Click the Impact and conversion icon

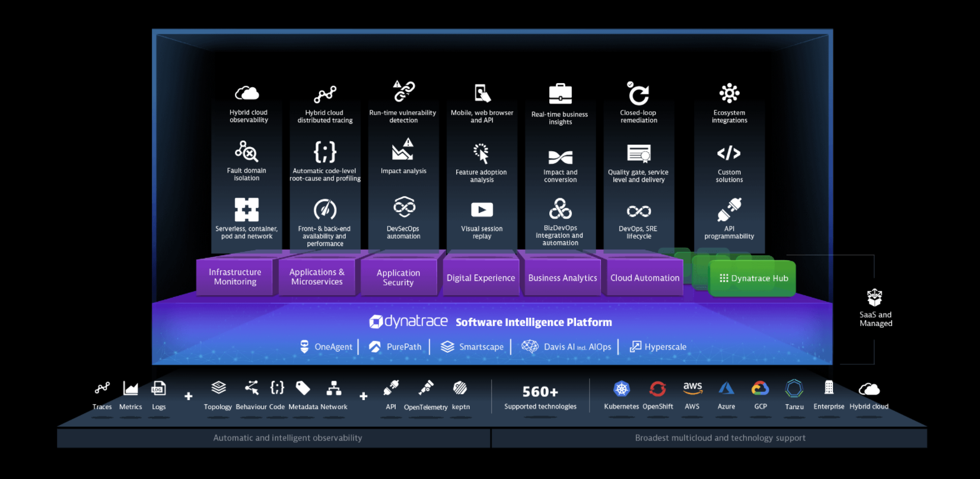(x=561, y=157)
